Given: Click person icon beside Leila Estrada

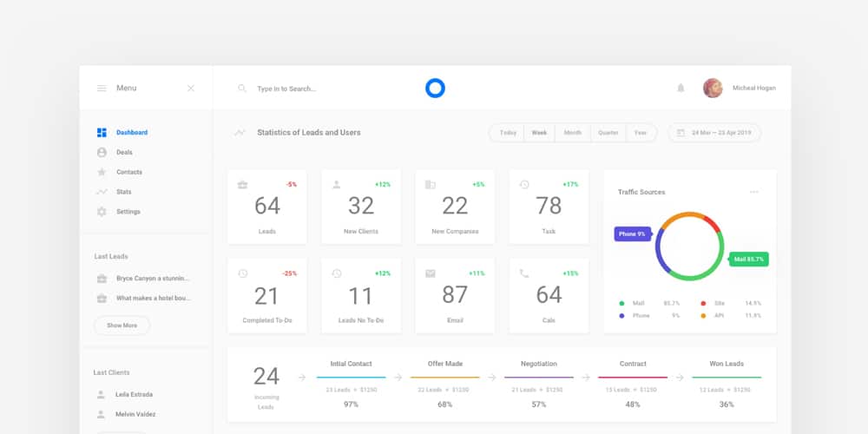Looking at the screenshot, I should [x=101, y=395].
